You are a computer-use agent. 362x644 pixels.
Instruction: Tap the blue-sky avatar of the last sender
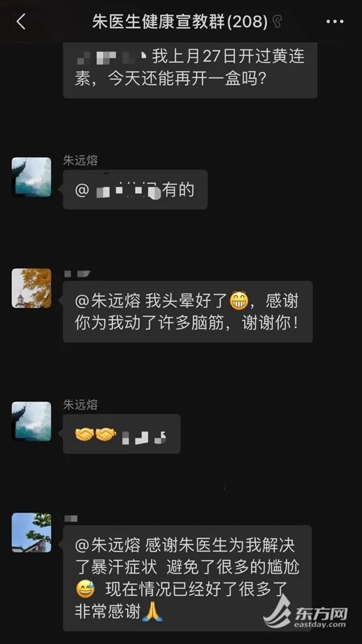click(x=31, y=532)
